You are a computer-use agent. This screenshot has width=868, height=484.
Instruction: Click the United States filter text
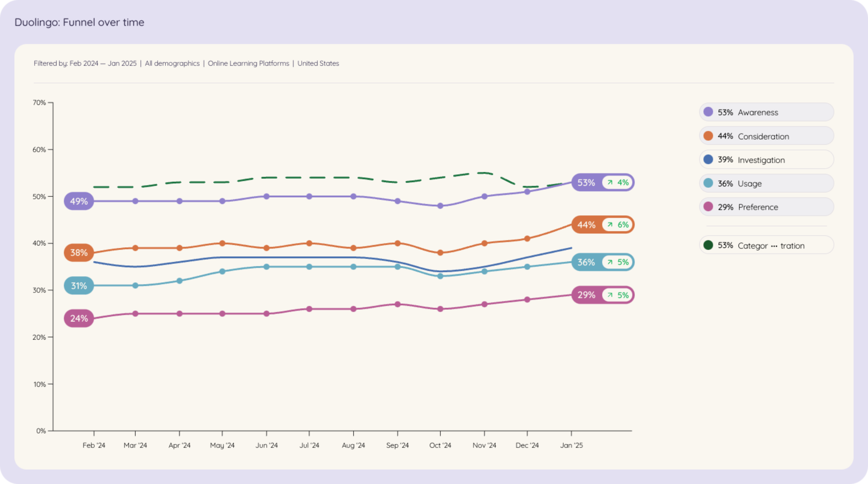click(318, 63)
